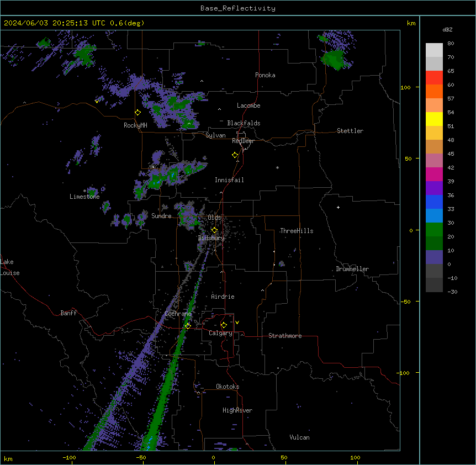476x465 pixels.
Task: Click the Sylvan label
Action: (x=215, y=135)
